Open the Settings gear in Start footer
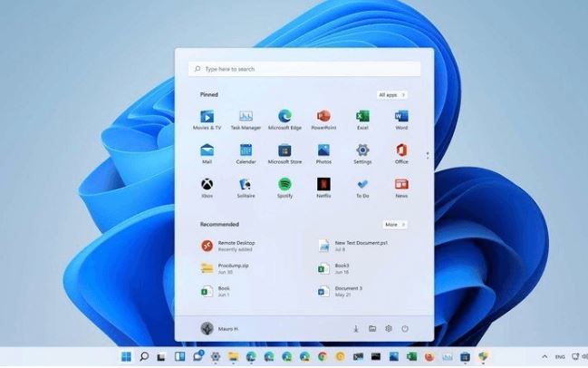The height and width of the screenshot is (368, 588). point(389,329)
